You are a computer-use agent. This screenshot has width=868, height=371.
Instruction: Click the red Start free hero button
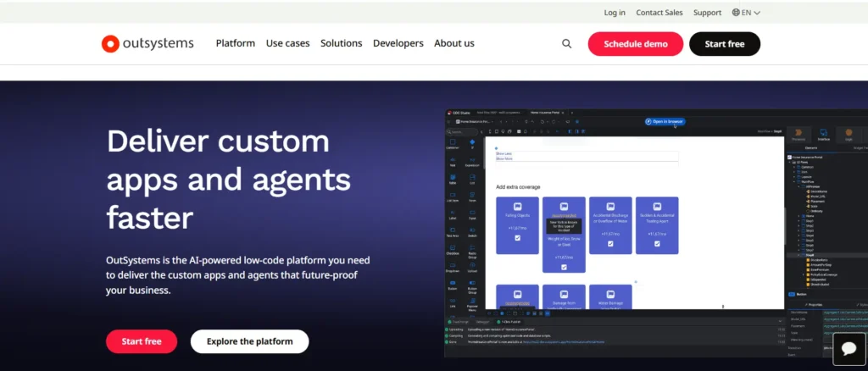(x=142, y=341)
